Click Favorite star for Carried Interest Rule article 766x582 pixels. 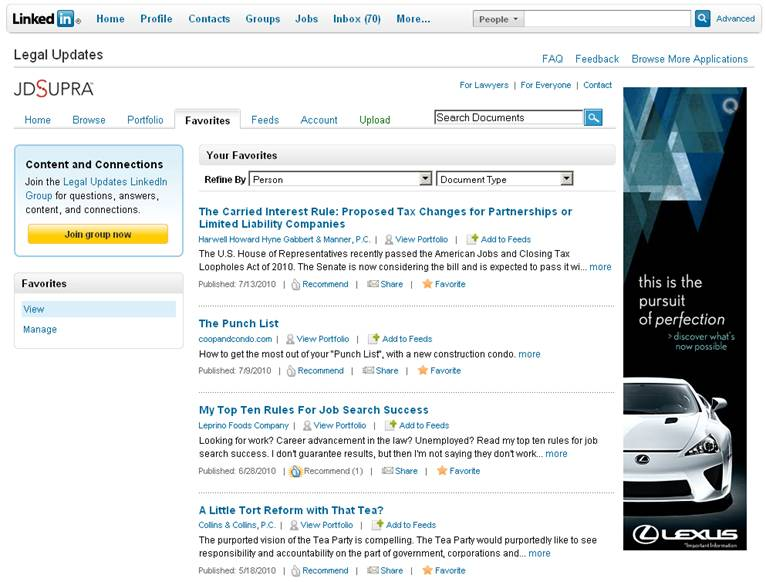tap(427, 284)
